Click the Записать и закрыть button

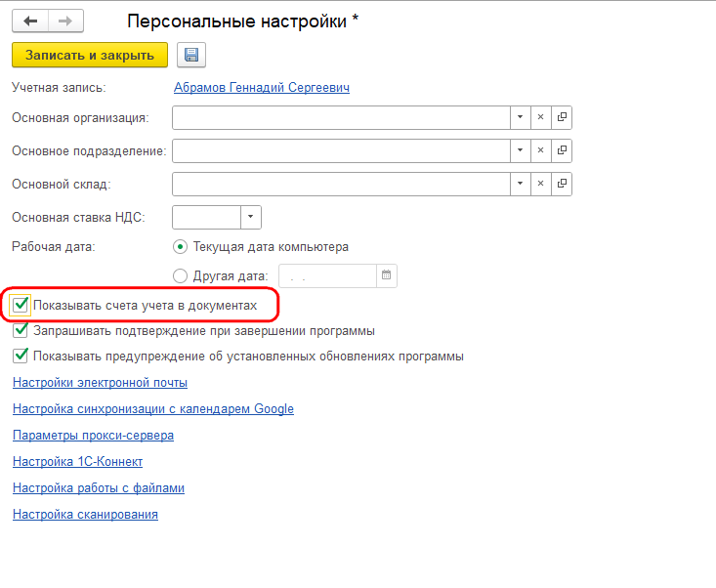click(x=90, y=55)
